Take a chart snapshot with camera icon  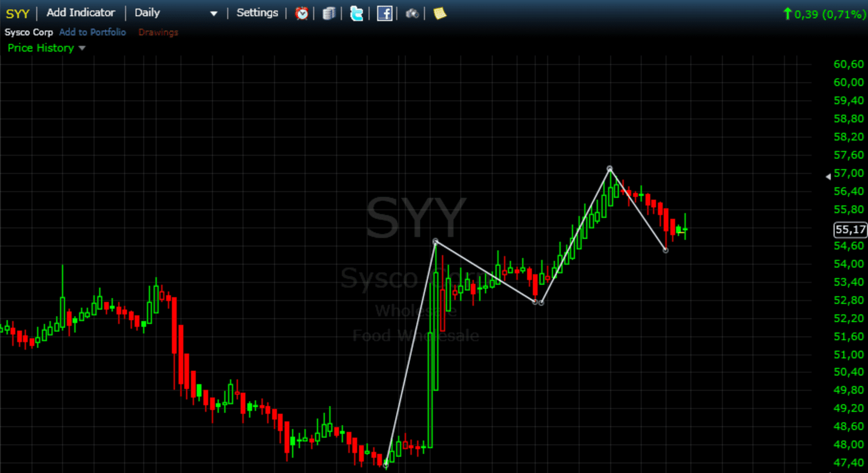click(x=412, y=13)
